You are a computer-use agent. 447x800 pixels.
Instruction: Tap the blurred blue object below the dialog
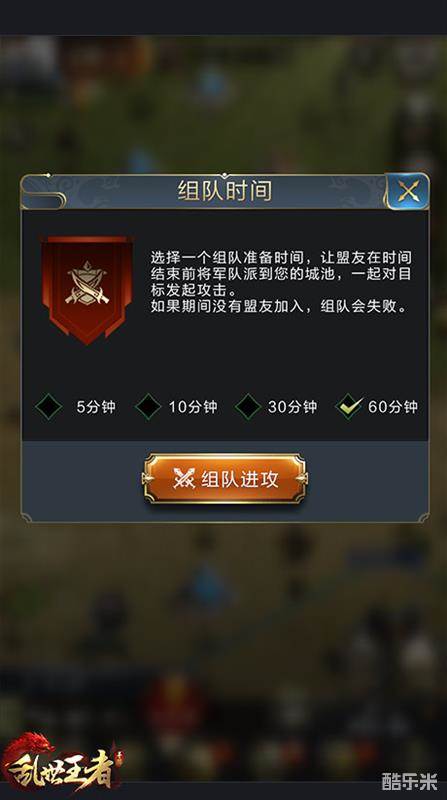(209, 587)
